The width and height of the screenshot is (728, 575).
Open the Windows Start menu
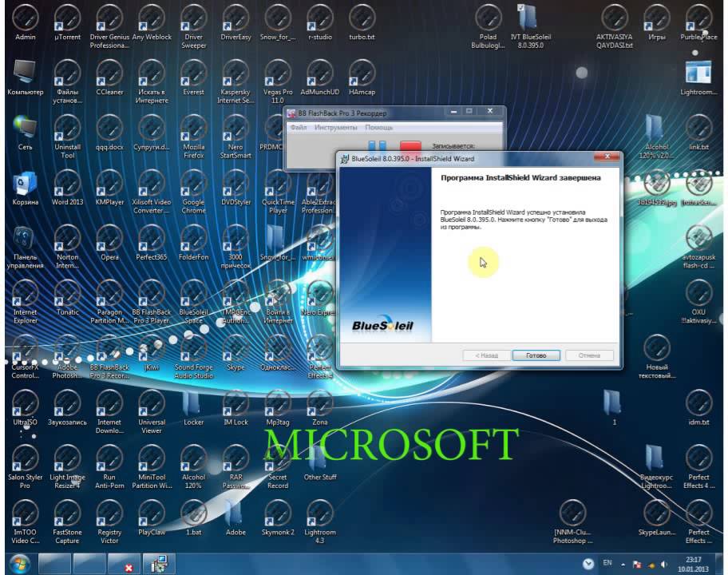19,564
